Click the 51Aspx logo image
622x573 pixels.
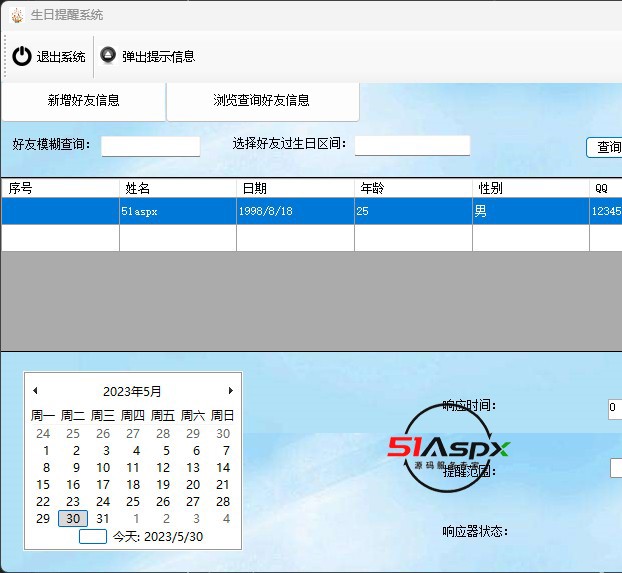tap(449, 447)
